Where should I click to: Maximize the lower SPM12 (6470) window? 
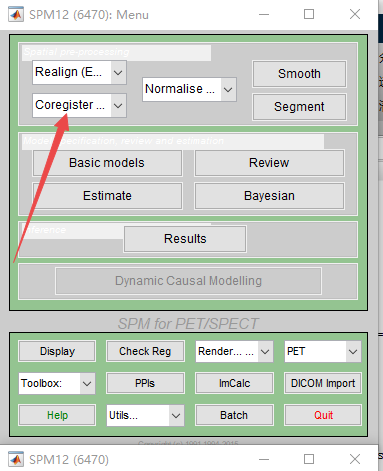pos(309,459)
